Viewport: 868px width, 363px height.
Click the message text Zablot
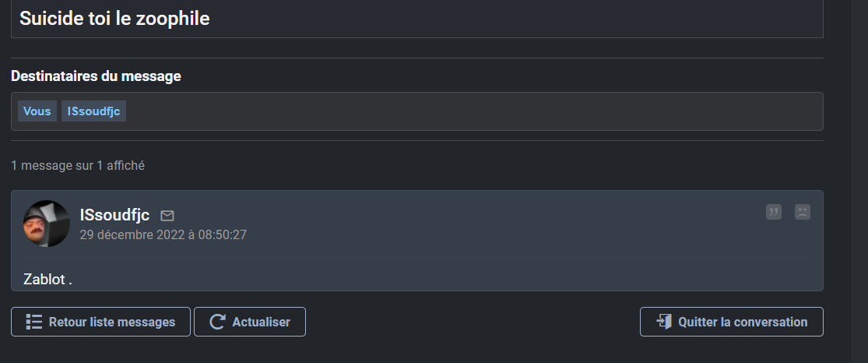tap(47, 279)
